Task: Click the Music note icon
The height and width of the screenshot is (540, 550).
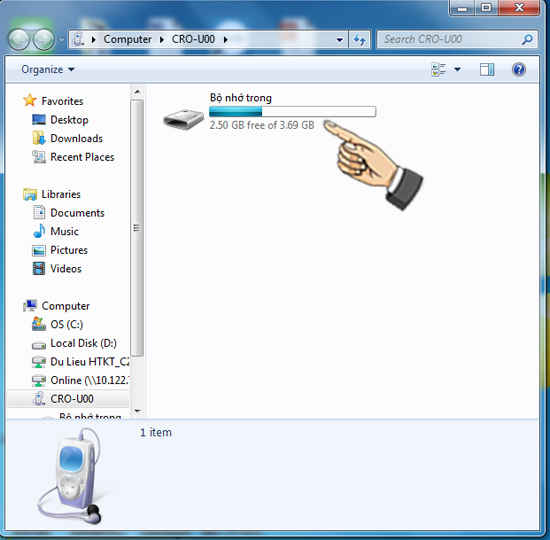Action: pos(39,231)
